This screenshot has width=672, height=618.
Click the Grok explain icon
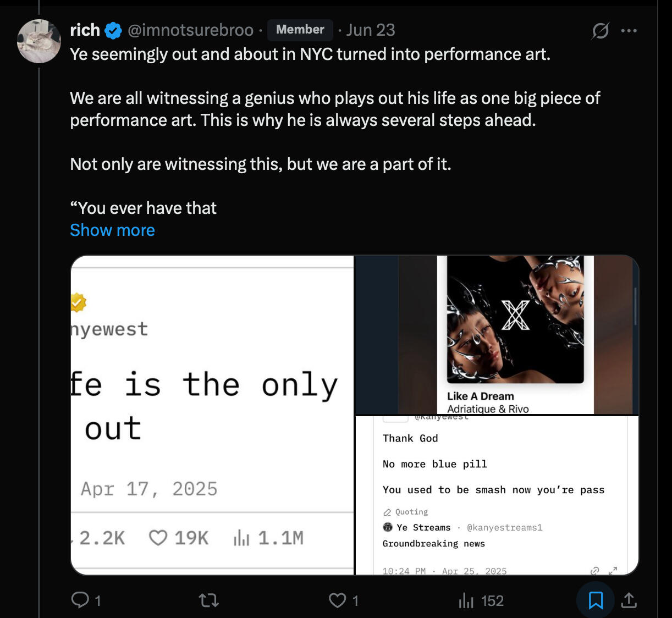[x=600, y=30]
